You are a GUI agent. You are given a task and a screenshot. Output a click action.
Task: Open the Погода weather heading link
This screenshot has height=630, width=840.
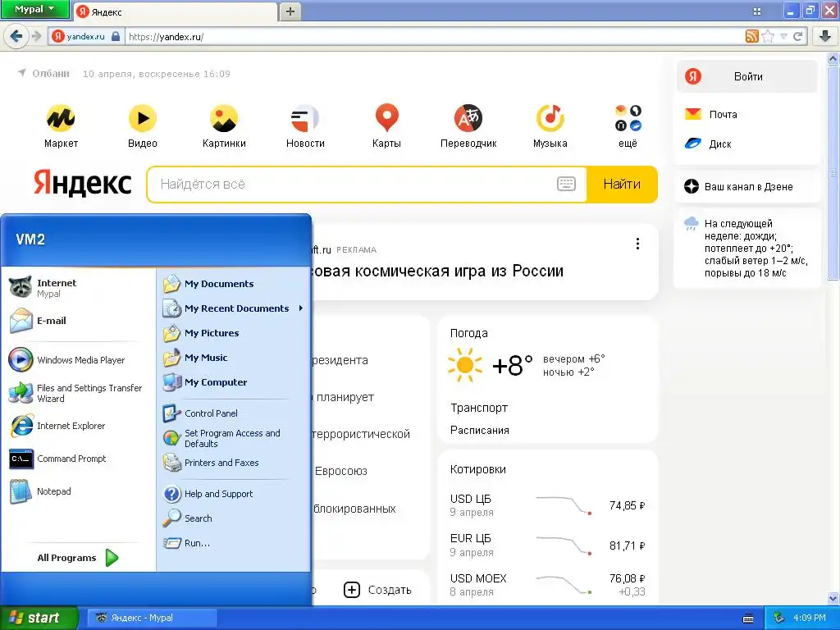pyautogui.click(x=468, y=333)
